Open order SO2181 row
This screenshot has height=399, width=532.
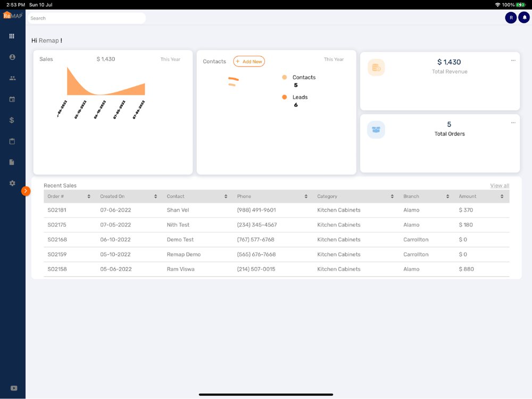277,210
